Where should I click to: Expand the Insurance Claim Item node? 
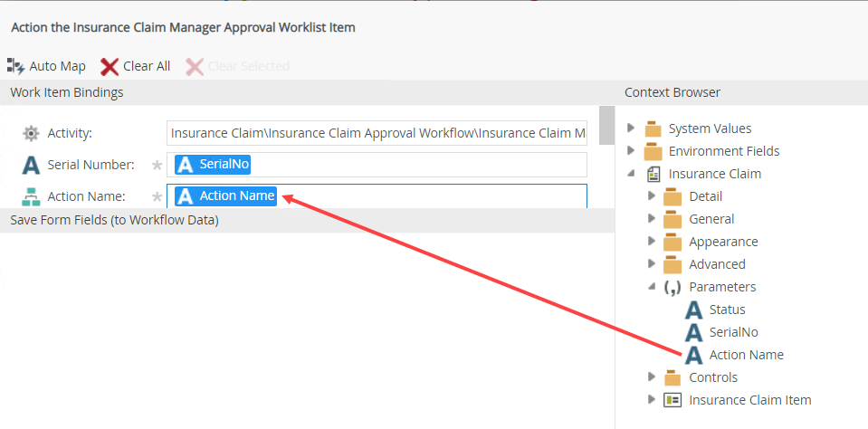(x=652, y=400)
